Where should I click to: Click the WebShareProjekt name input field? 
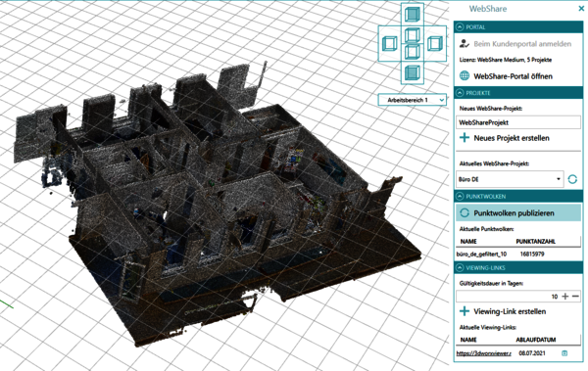click(x=518, y=122)
